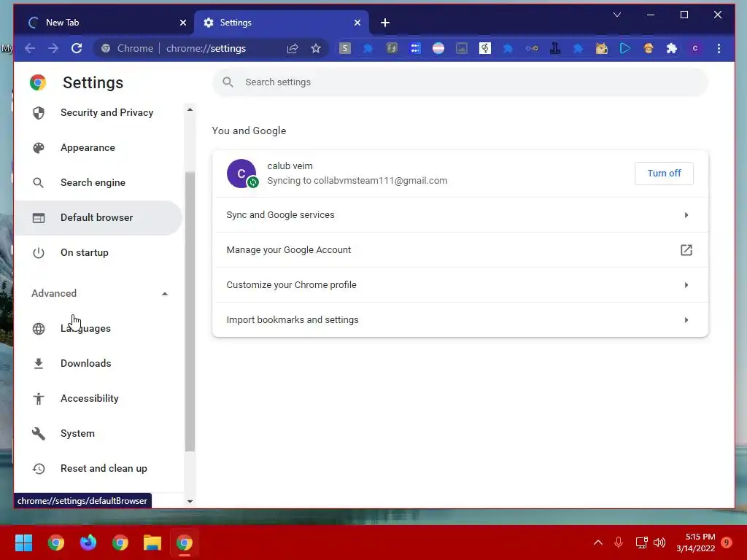The width and height of the screenshot is (747, 560).
Task: Click the pink-blue striped circle extension
Action: click(x=438, y=48)
